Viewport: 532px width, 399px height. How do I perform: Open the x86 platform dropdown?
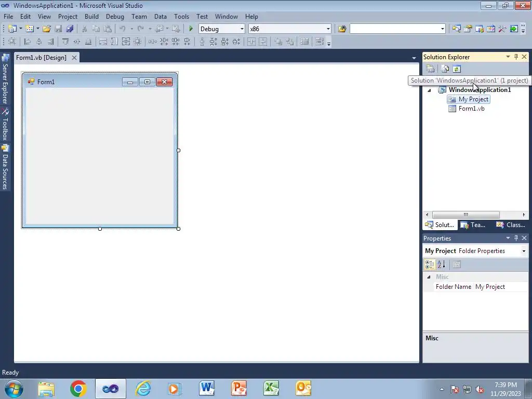coord(328,29)
